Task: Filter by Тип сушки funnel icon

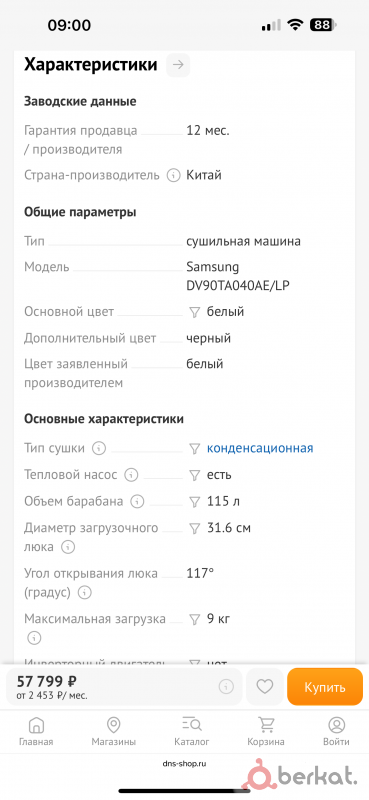Action: coord(194,449)
